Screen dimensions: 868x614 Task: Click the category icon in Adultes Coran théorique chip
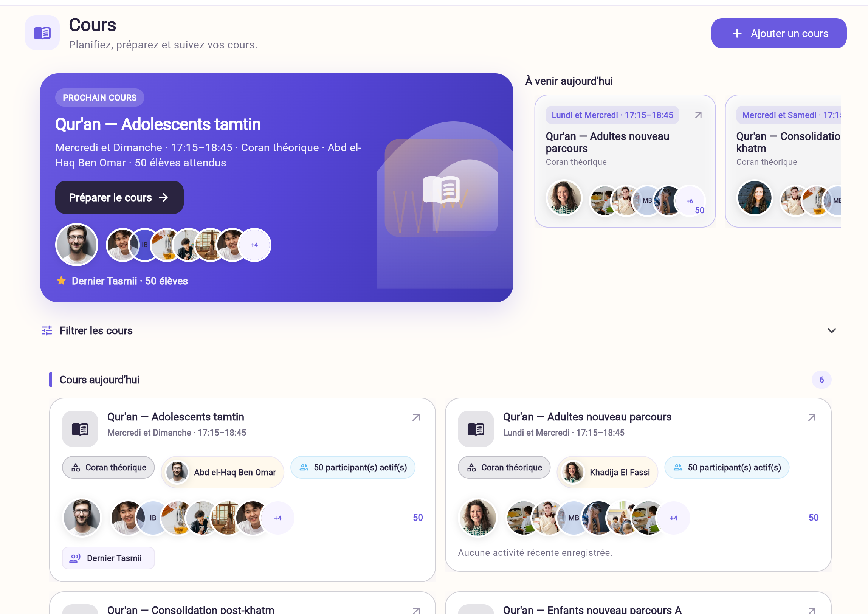pos(472,468)
